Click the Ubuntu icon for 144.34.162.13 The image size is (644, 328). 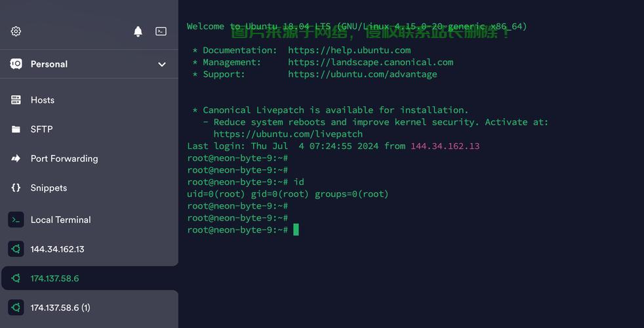pos(16,249)
